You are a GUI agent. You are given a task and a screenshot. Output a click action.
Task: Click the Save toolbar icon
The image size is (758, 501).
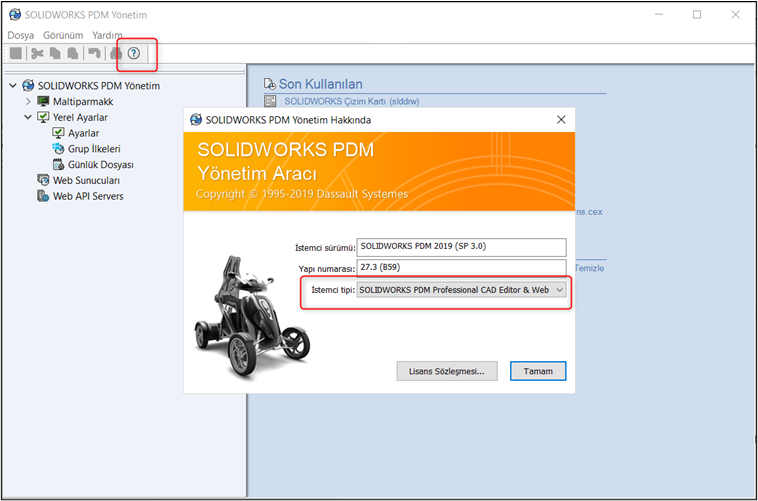16,53
